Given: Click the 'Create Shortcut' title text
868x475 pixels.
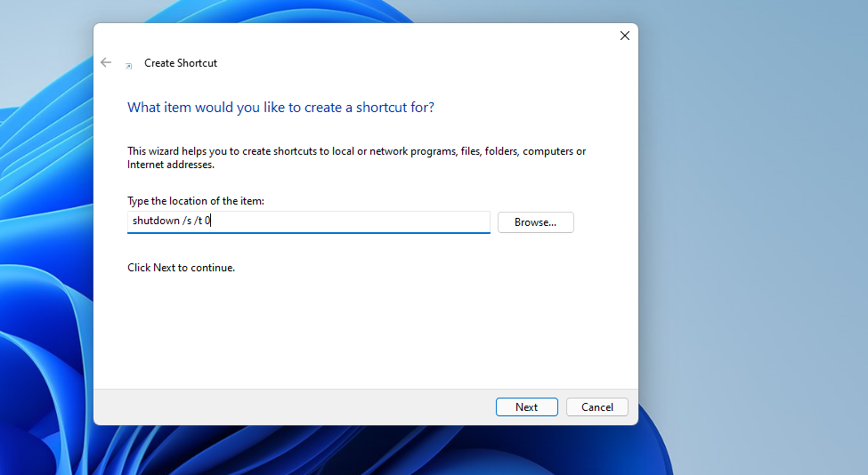Looking at the screenshot, I should [x=181, y=63].
